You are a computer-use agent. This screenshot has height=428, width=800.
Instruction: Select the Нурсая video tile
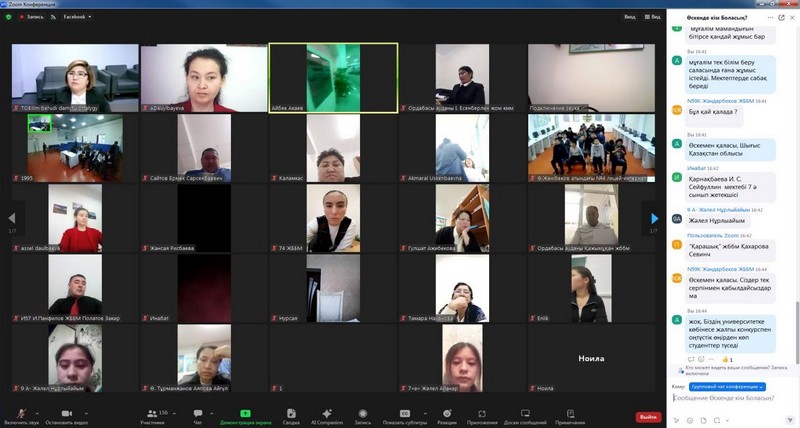pos(333,288)
